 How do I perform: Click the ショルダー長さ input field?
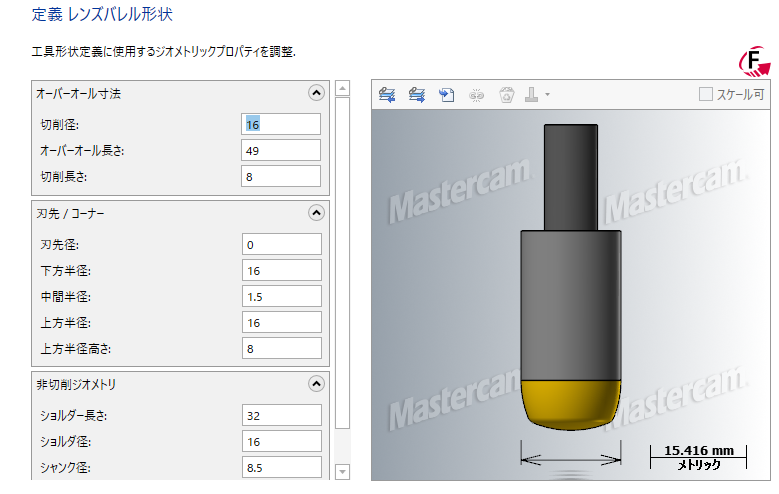coord(282,415)
